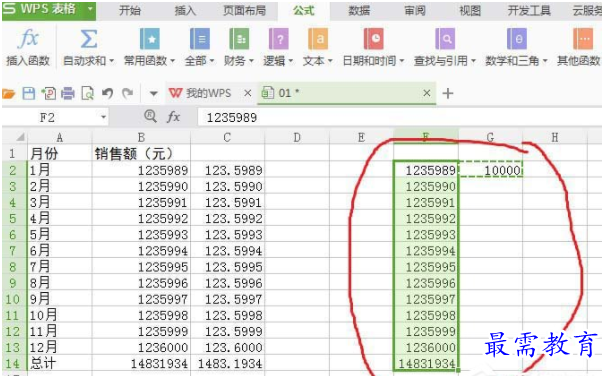Click cell A11 containing 10月
This screenshot has width=606, height=376.
pyautogui.click(x=60, y=315)
